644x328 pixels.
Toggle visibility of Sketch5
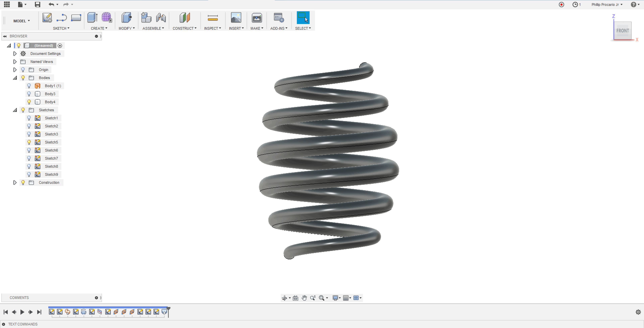tap(29, 142)
